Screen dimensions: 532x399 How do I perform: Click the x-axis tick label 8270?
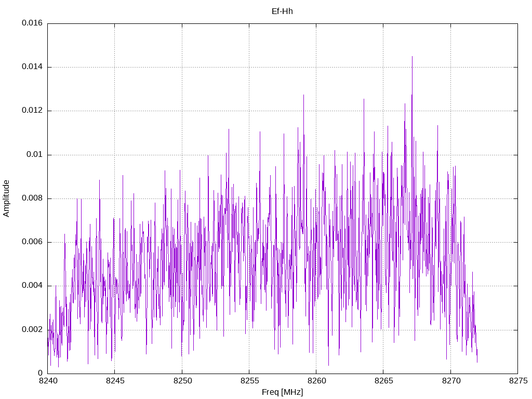[x=451, y=381]
